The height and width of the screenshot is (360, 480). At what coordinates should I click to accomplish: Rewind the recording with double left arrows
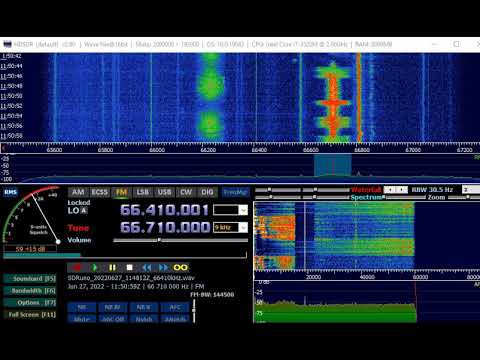pyautogui.click(x=147, y=268)
